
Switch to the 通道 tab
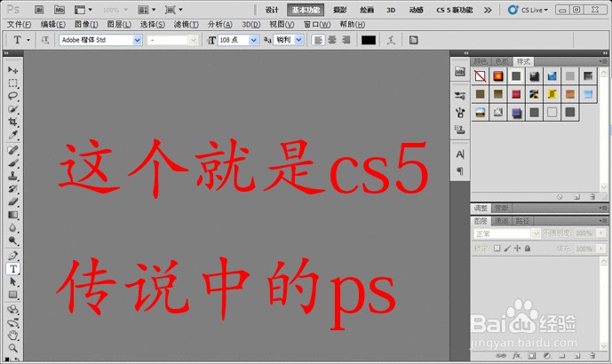pyautogui.click(x=501, y=221)
